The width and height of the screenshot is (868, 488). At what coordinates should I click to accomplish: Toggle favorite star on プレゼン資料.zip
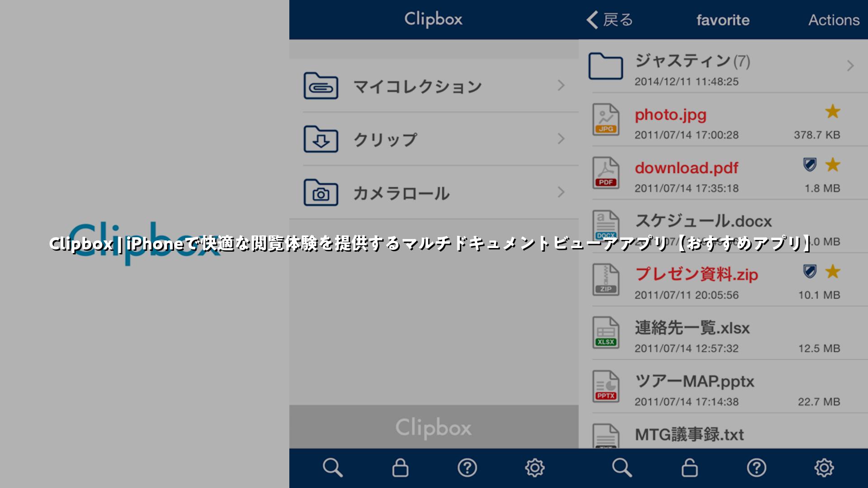click(x=833, y=271)
